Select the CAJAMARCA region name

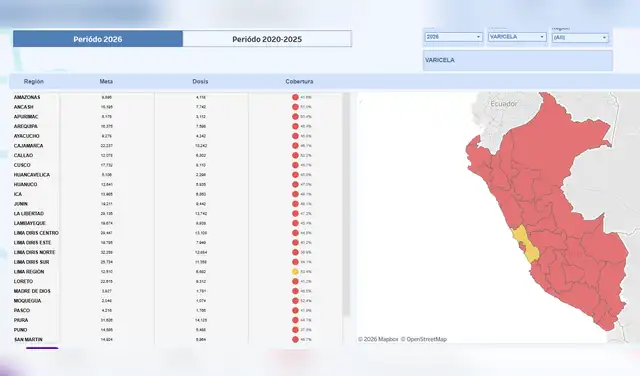click(28, 146)
